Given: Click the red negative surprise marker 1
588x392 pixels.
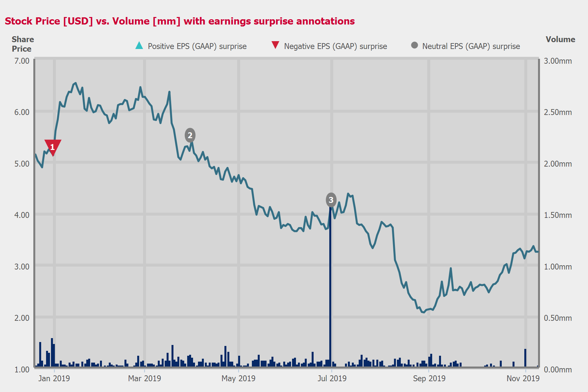Looking at the screenshot, I should 53,147.
